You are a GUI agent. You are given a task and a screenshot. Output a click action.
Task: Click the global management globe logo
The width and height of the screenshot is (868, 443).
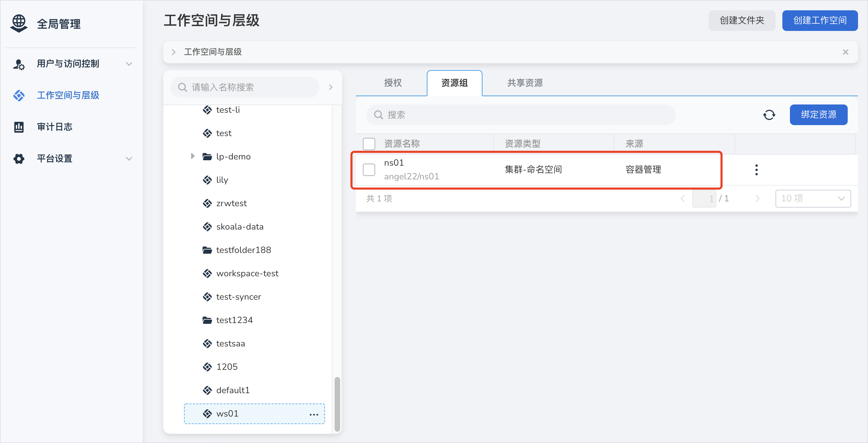tap(19, 23)
